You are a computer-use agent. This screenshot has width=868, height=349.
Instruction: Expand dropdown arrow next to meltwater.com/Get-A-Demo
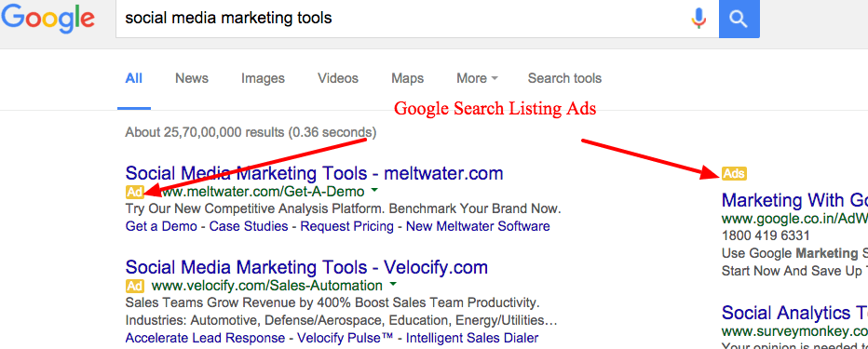374,191
